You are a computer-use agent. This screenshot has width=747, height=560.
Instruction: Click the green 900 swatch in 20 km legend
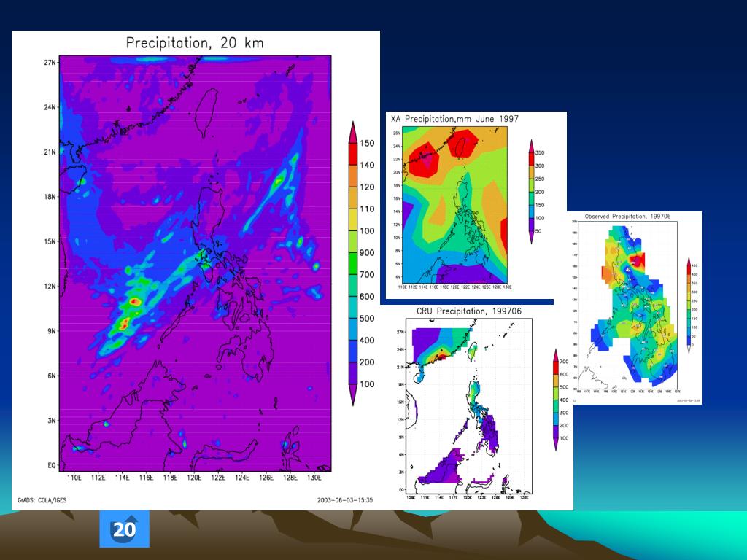coord(351,252)
